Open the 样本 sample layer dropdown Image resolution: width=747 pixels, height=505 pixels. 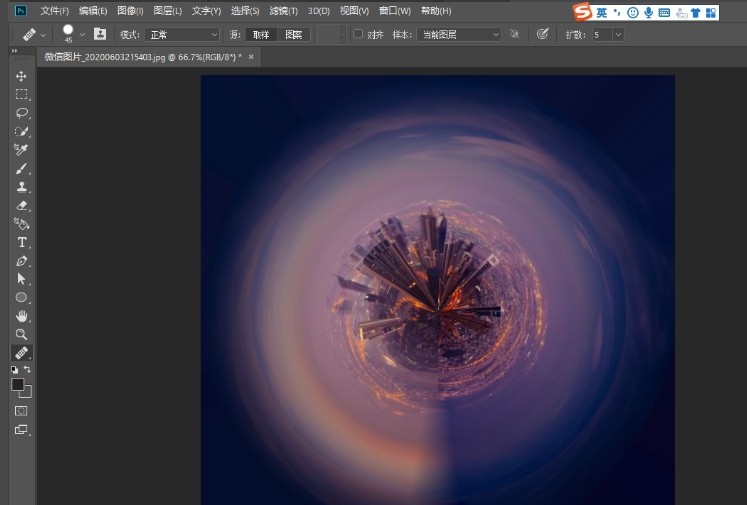click(x=458, y=34)
